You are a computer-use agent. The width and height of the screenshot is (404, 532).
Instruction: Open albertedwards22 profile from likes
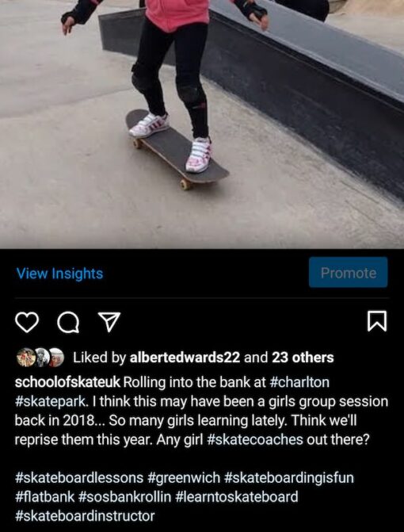(185, 358)
